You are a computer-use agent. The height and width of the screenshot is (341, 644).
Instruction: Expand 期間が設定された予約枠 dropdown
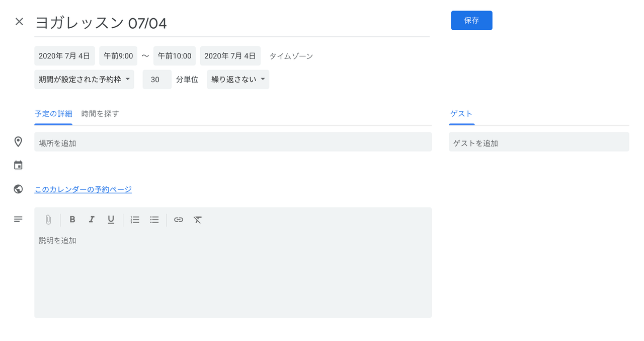84,80
